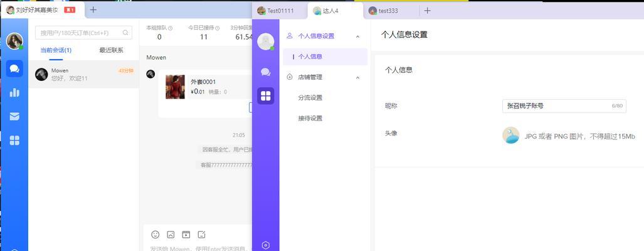
Task: Click the small sender avatar beside the product card
Action: pyautogui.click(x=150, y=74)
